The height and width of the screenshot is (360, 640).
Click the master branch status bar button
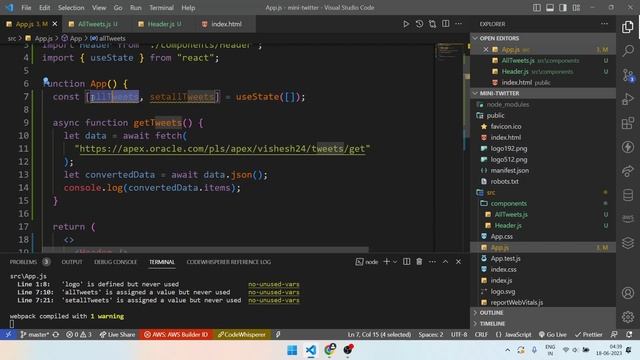34,334
